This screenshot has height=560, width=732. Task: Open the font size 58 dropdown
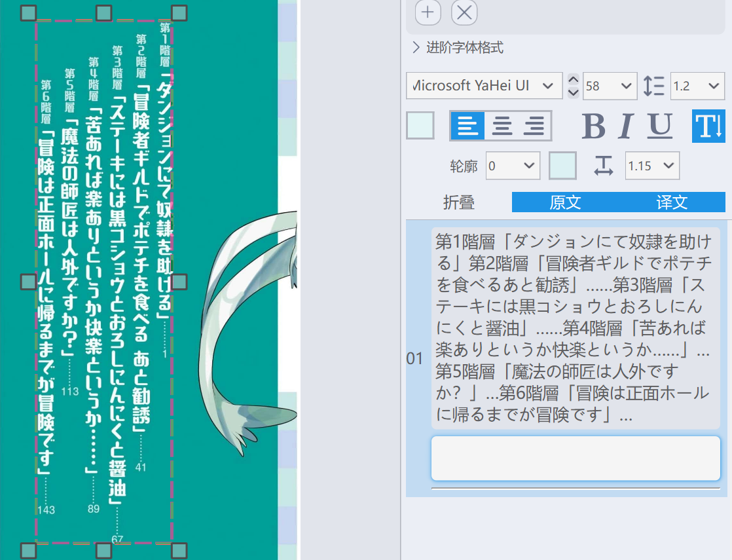610,86
